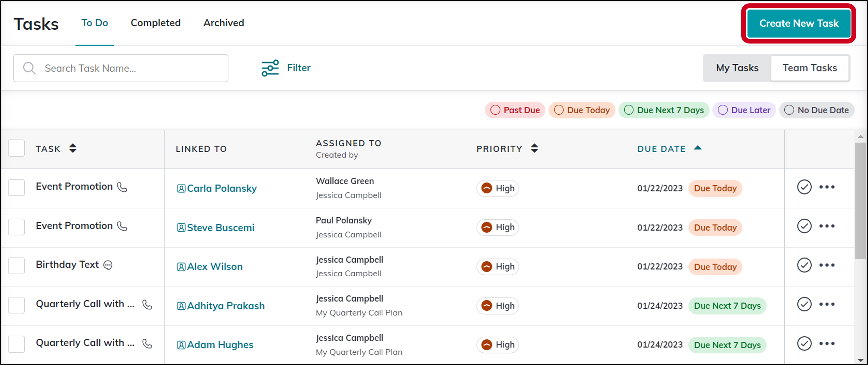868x365 pixels.
Task: Click the search magnifier icon
Action: pos(29,68)
